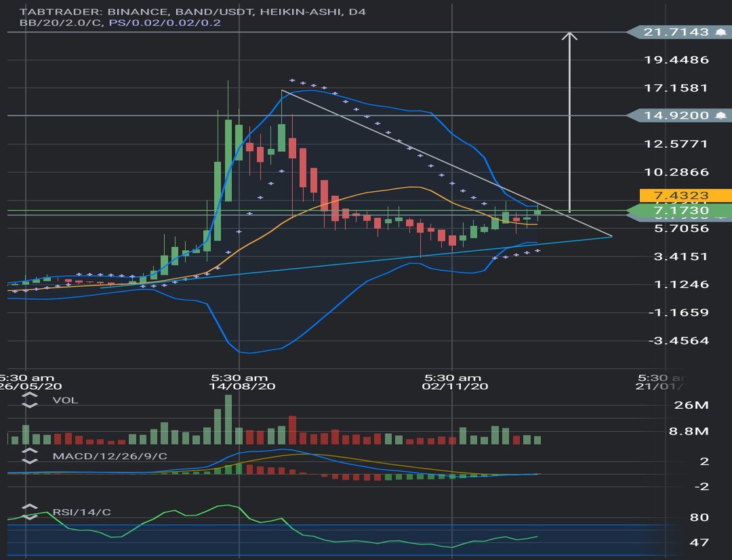Select the green 7.1730 price level tag

tap(678, 212)
